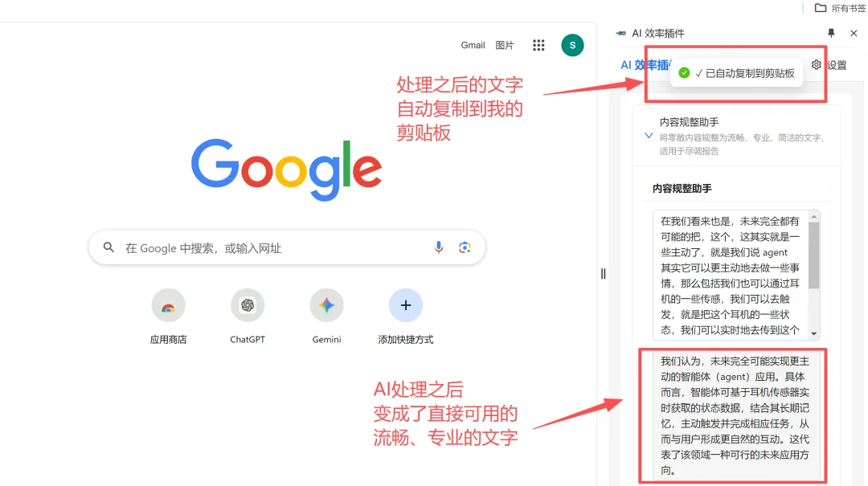868x486 pixels.
Task: Click the output text starting 我们认为
Action: pyautogui.click(x=735, y=415)
